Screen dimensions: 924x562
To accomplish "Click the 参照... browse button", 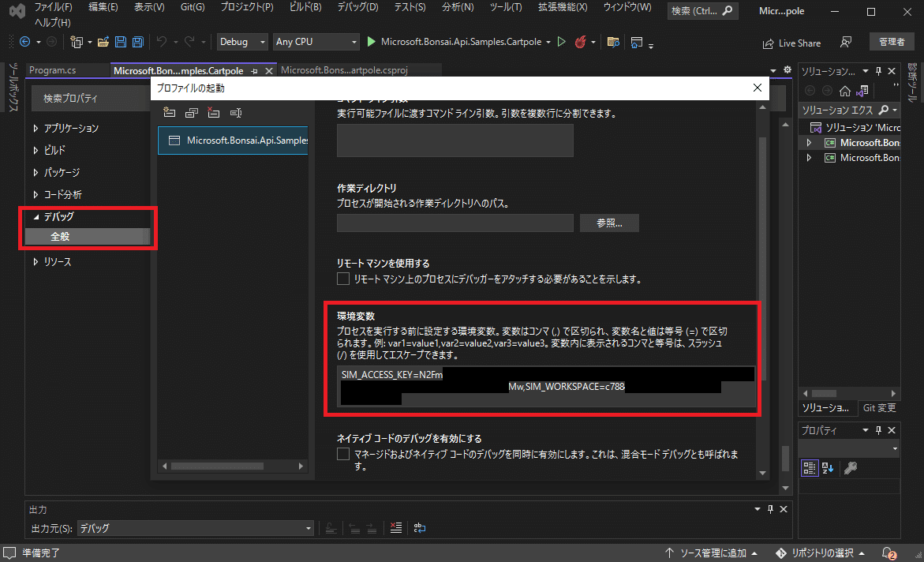I will coord(609,223).
